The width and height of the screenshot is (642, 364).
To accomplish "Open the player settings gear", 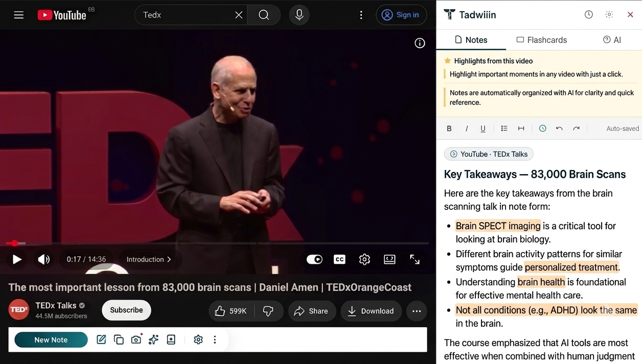I will click(x=364, y=259).
